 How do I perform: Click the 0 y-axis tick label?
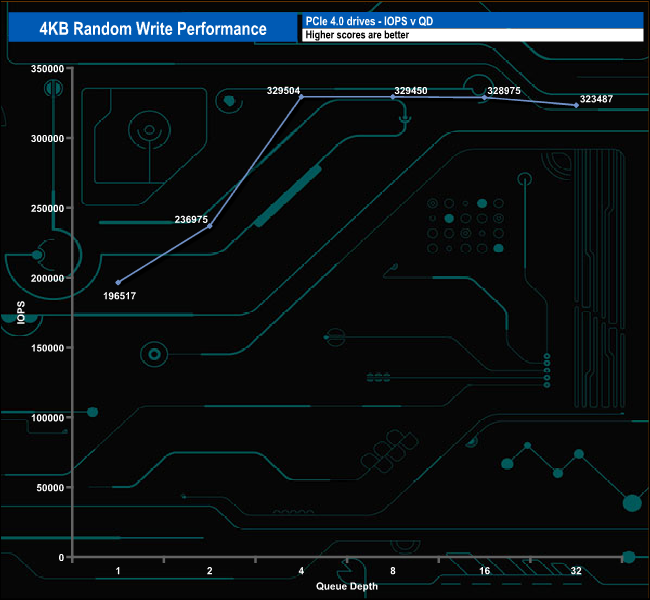coord(61,558)
